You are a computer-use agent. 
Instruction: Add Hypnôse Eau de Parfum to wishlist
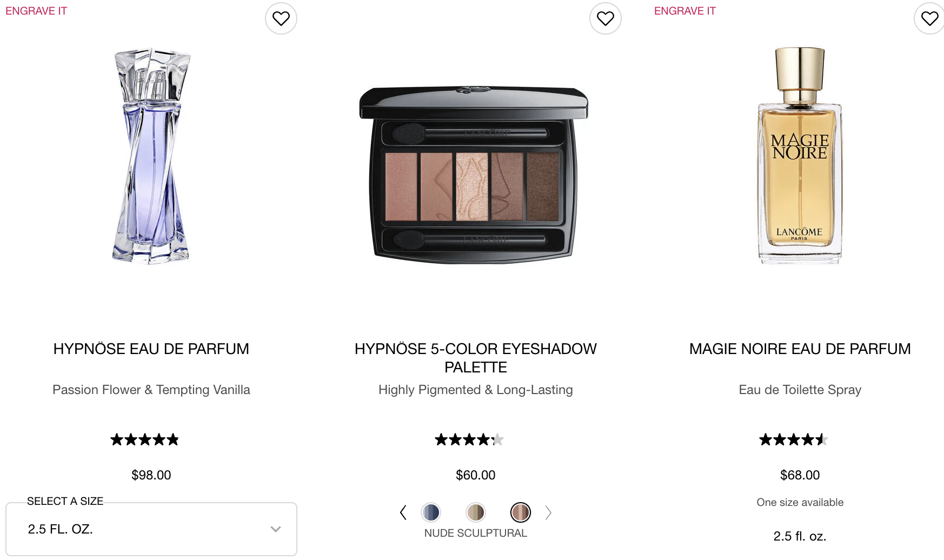281,18
